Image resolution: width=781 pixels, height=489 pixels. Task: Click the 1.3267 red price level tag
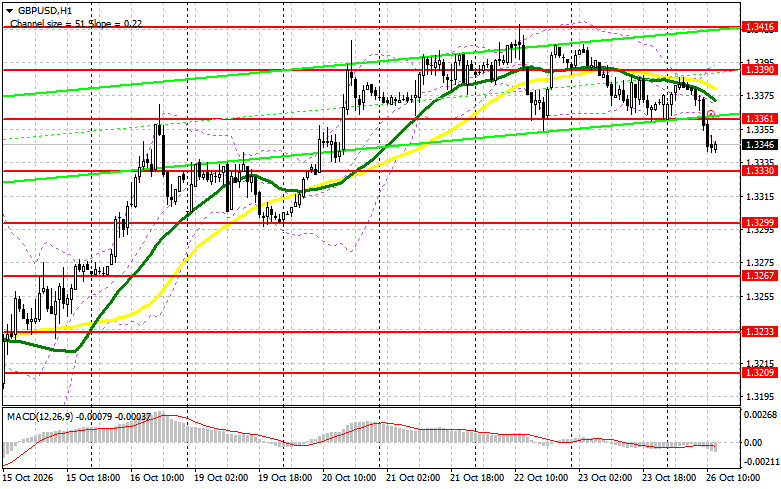tap(760, 275)
